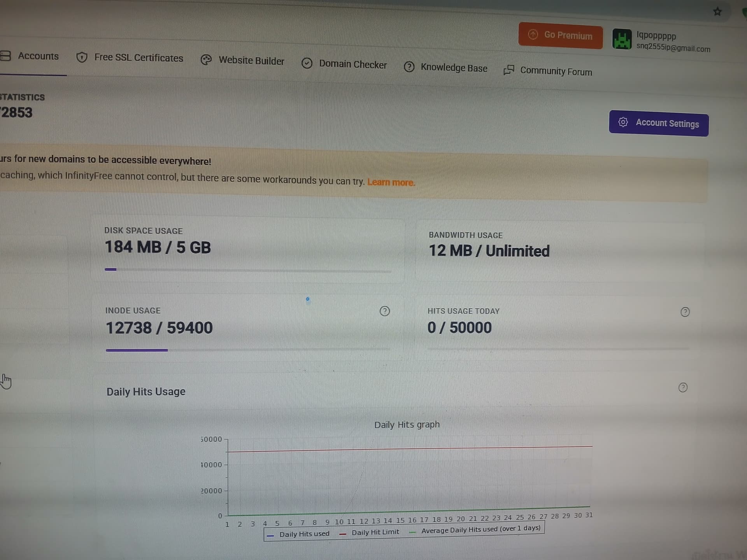The width and height of the screenshot is (747, 560).
Task: Toggle the Daily Hits used legend entry
Action: [298, 534]
